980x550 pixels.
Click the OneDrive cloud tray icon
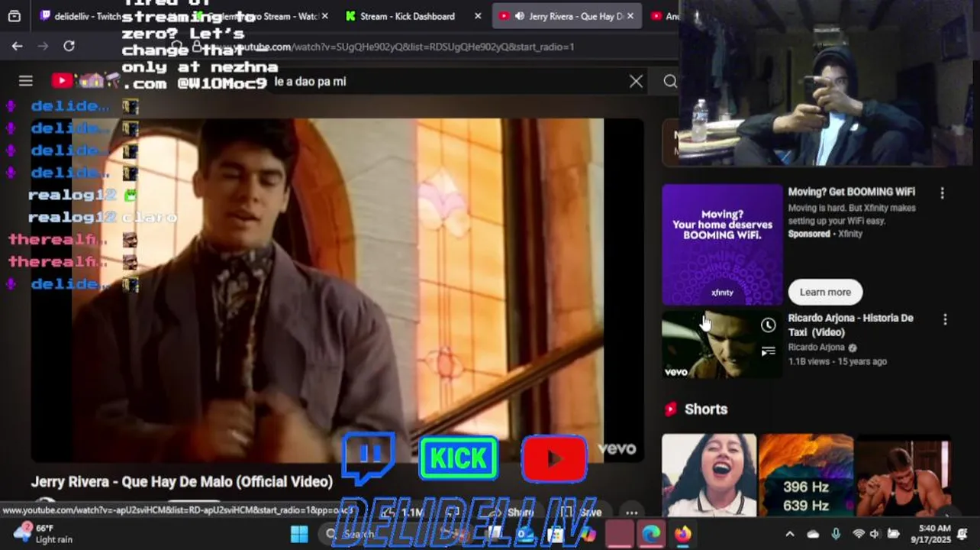coord(813,534)
